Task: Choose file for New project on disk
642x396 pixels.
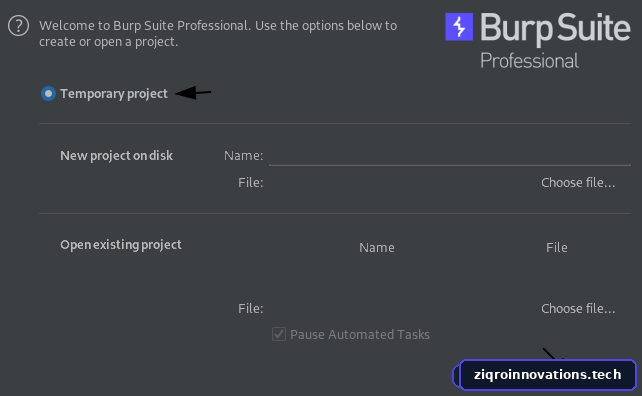Action: click(x=578, y=183)
